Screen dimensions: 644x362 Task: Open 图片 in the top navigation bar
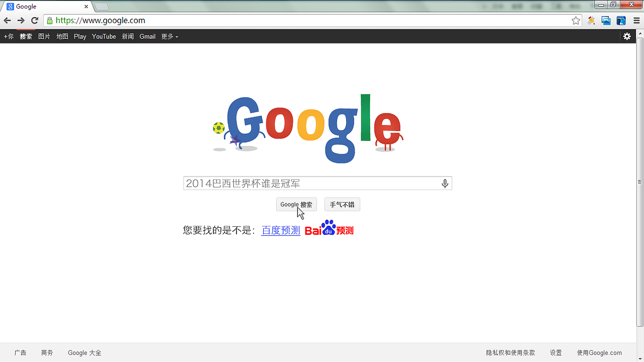pos(44,36)
